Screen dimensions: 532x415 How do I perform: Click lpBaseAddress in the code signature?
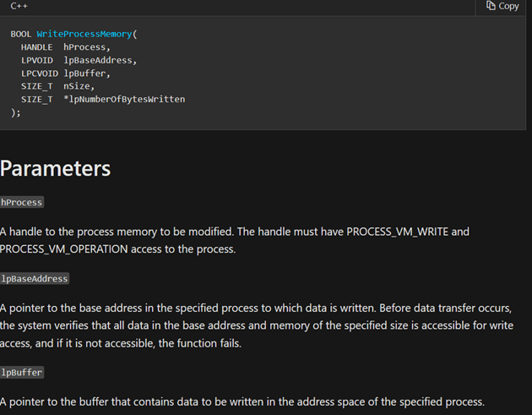pos(100,61)
